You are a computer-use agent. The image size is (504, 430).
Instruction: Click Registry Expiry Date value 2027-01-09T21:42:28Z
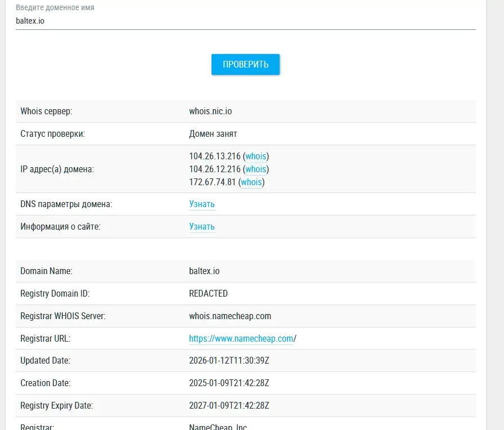point(229,406)
